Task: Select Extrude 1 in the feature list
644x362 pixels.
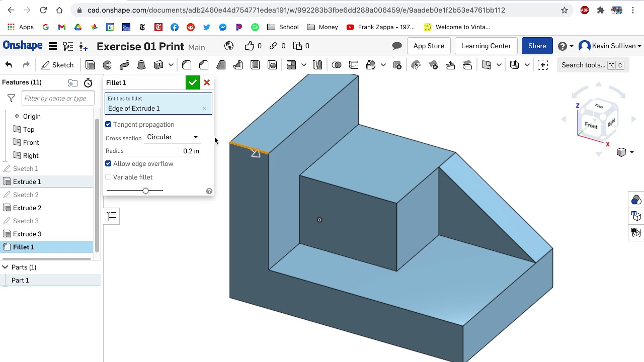Action: 27,182
